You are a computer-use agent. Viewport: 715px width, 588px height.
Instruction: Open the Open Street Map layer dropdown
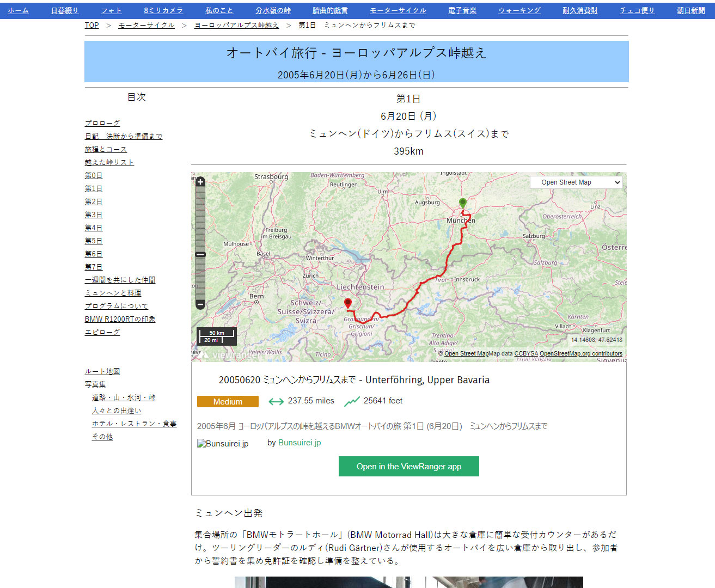click(x=577, y=182)
